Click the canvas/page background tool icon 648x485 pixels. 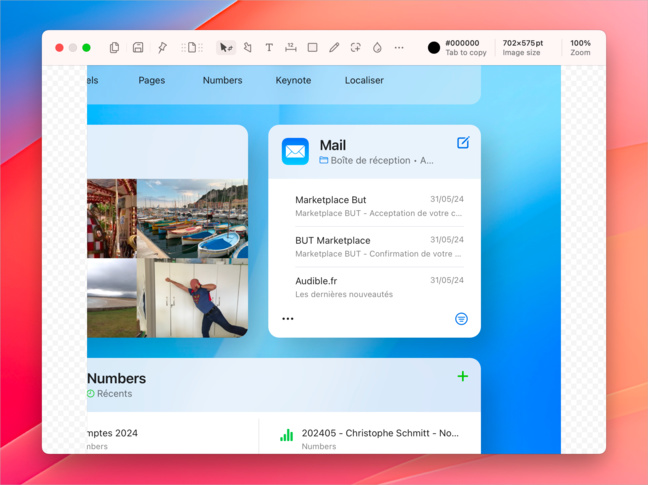click(192, 48)
